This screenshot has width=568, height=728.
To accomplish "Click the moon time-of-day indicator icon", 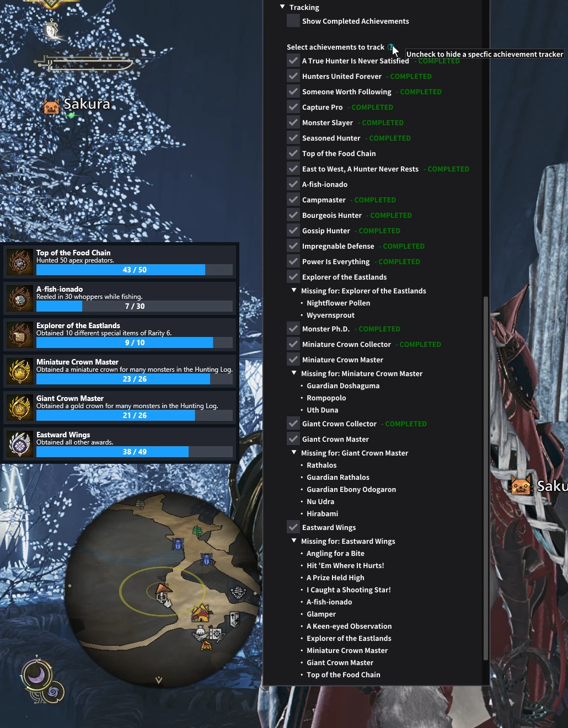I will [36, 675].
